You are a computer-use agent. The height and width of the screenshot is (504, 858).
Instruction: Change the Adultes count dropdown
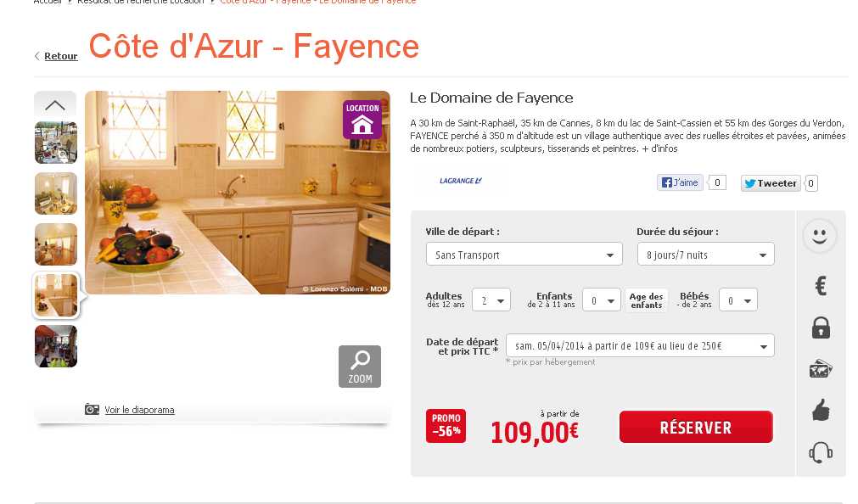tap(491, 300)
